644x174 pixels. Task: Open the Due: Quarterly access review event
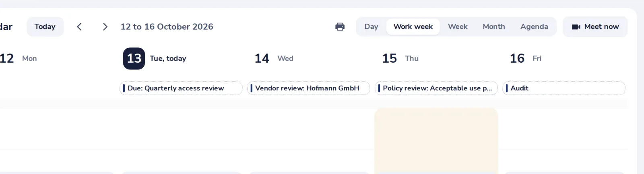tap(181, 88)
